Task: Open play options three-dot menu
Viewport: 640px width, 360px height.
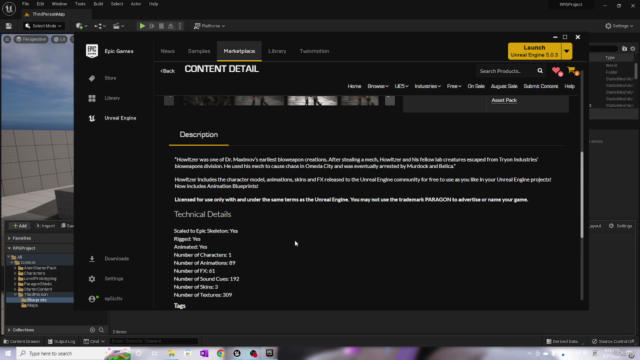Action: pos(180,26)
